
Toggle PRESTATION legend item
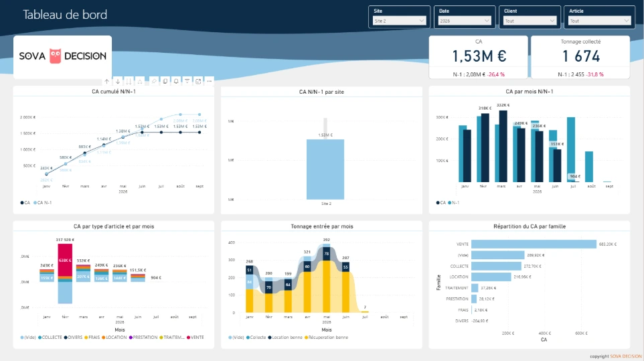pos(143,338)
